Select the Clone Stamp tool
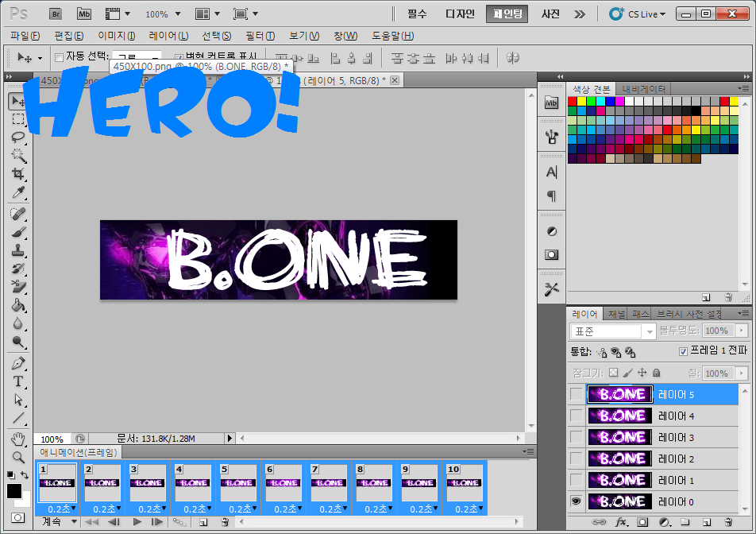The image size is (756, 534). (17, 250)
